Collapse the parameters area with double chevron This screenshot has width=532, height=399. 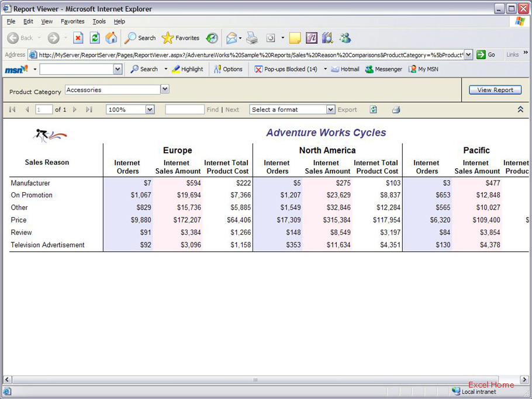click(520, 109)
